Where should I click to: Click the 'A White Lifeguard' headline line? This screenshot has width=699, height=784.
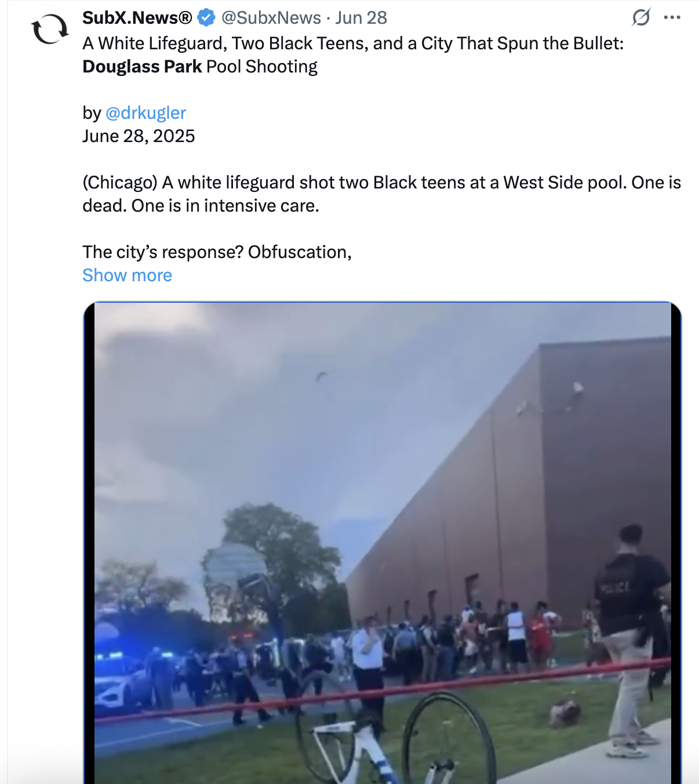click(x=353, y=43)
